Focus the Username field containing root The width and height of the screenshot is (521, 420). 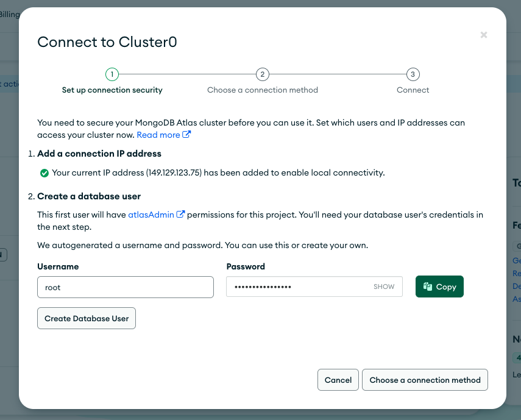point(126,287)
